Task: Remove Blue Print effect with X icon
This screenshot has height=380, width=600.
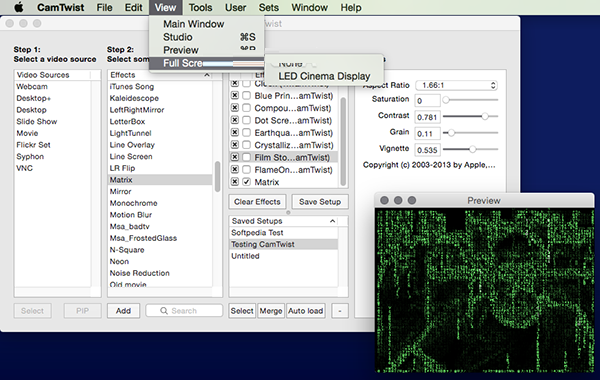Action: click(235, 95)
